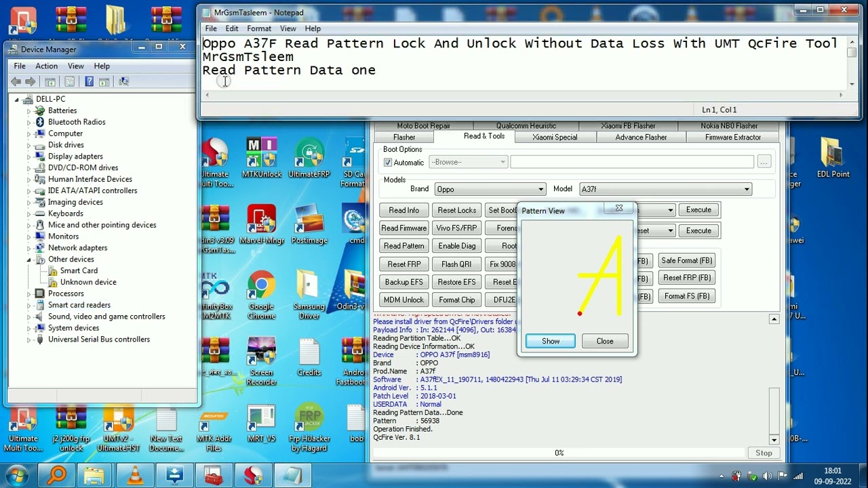868x488 pixels.
Task: Expand the Batteries node
Action: tap(29, 110)
